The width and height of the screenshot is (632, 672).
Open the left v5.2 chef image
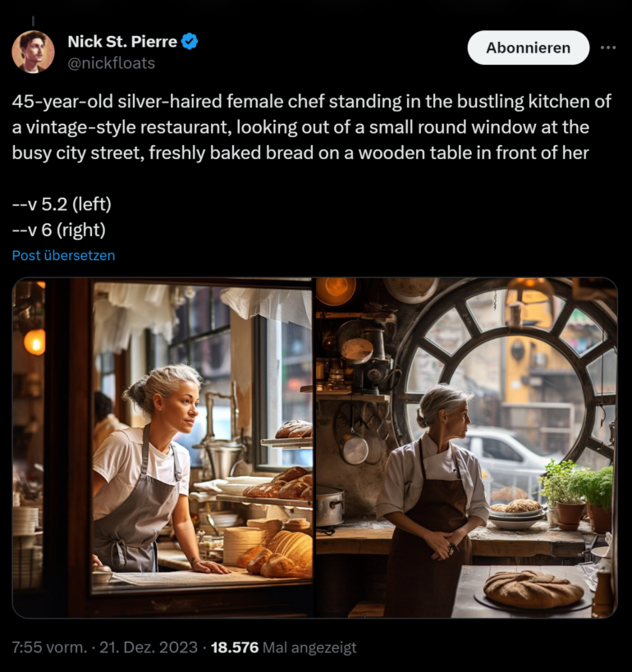coord(163,447)
